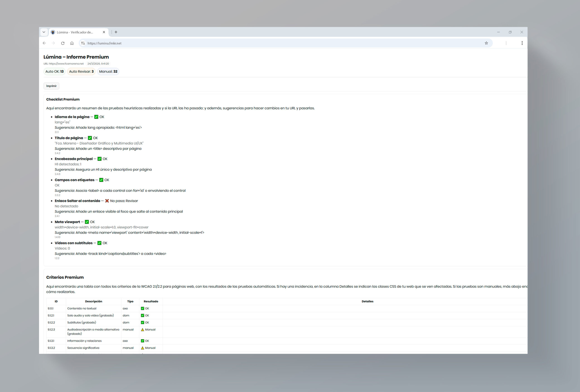Click the browser back arrow
This screenshot has width=580, height=392.
[44, 43]
